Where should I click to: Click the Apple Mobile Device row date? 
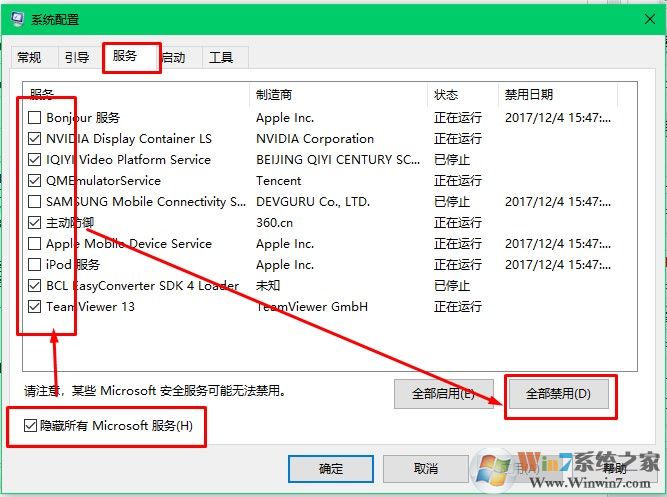click(x=558, y=243)
